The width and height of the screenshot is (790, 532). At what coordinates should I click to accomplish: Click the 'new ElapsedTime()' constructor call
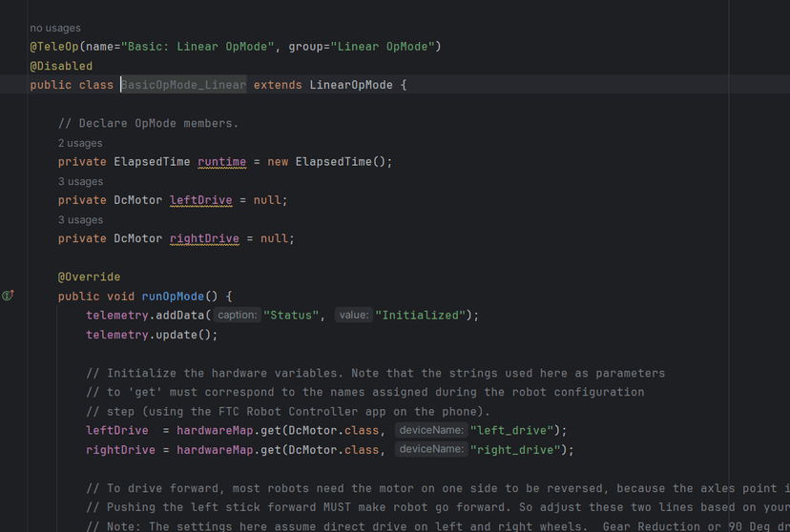click(x=326, y=162)
